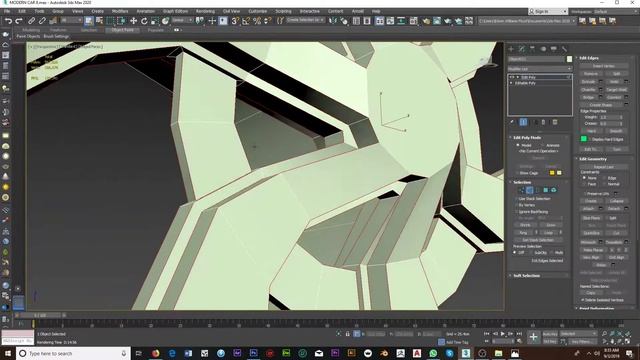Click Pin Stack icon below modifier stack
Image resolution: width=640 pixels, height=360 pixels.
[512, 122]
